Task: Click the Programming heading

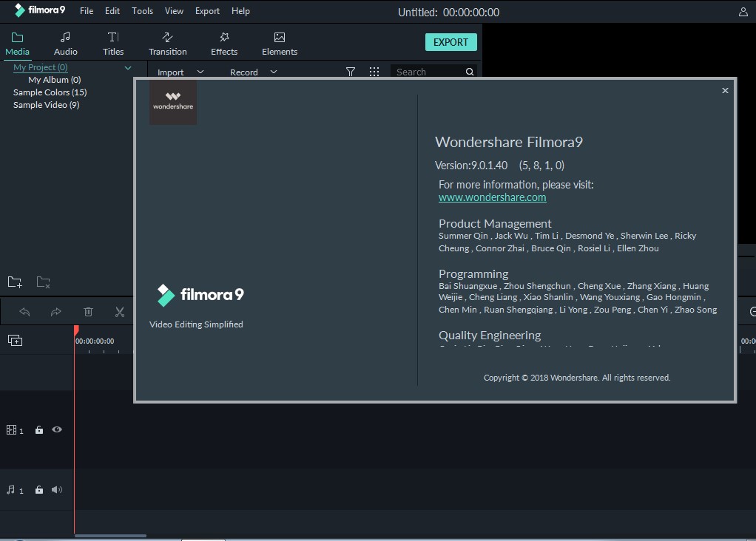Action: tap(473, 273)
